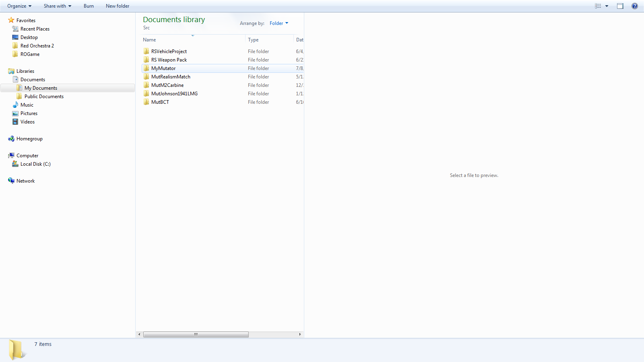Select the MutM2Carbine folder icon
The height and width of the screenshot is (362, 644).
coord(146,85)
